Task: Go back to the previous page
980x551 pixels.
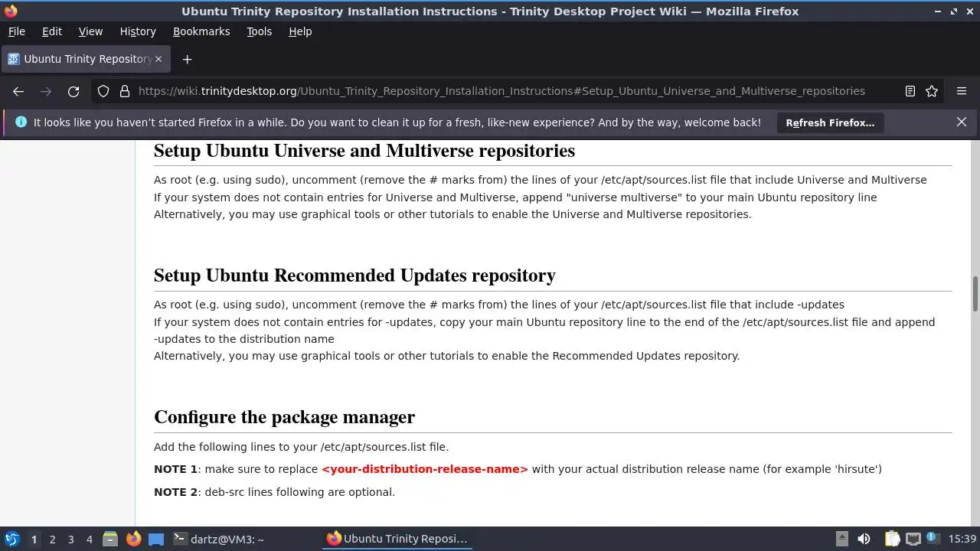Action: pos(18,91)
